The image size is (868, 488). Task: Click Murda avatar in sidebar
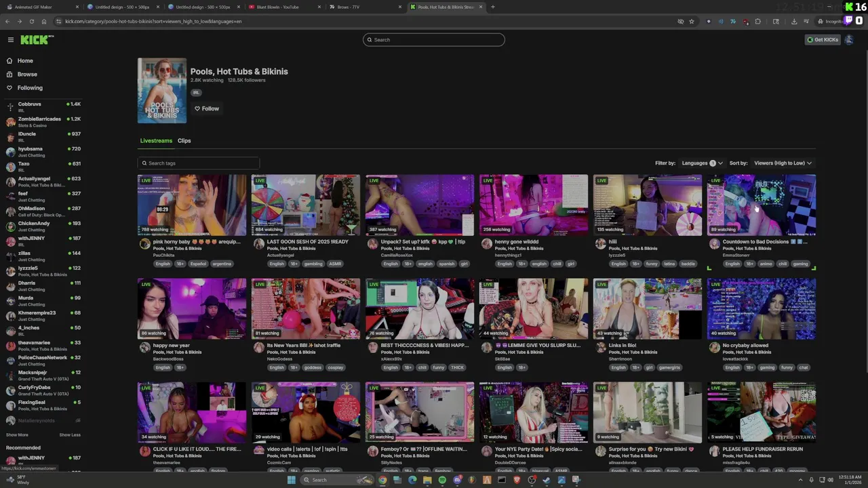coord(11,301)
